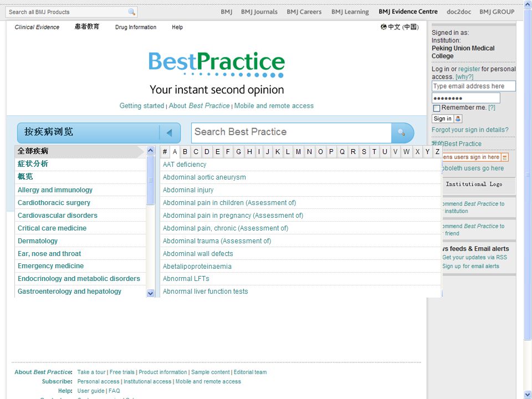Open the BMJ Journals top navigation link
The height and width of the screenshot is (399, 532).
point(259,12)
